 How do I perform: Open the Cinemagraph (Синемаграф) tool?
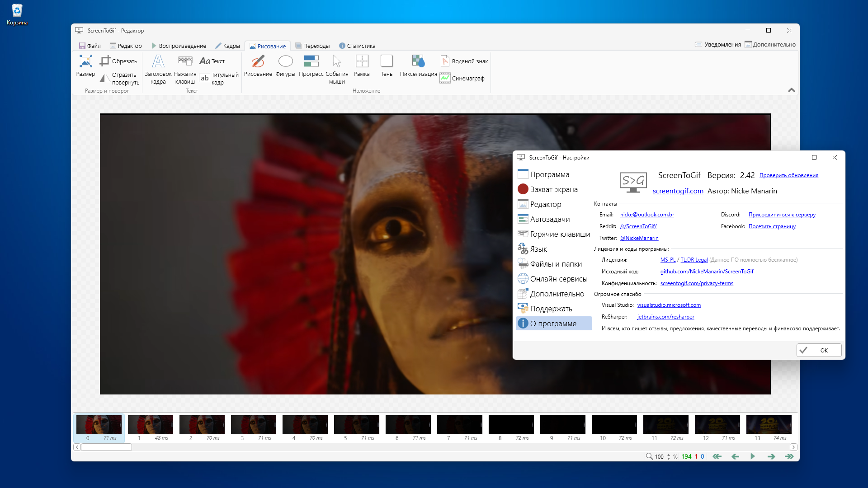pyautogui.click(x=462, y=78)
